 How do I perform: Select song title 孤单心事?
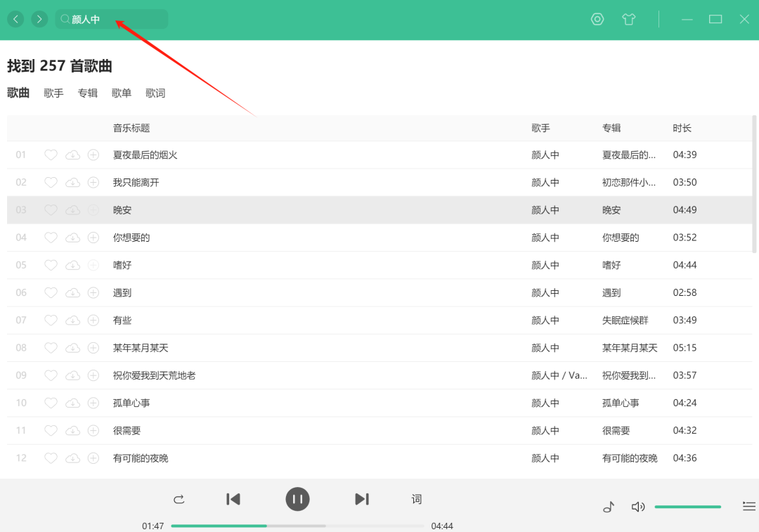pos(131,403)
